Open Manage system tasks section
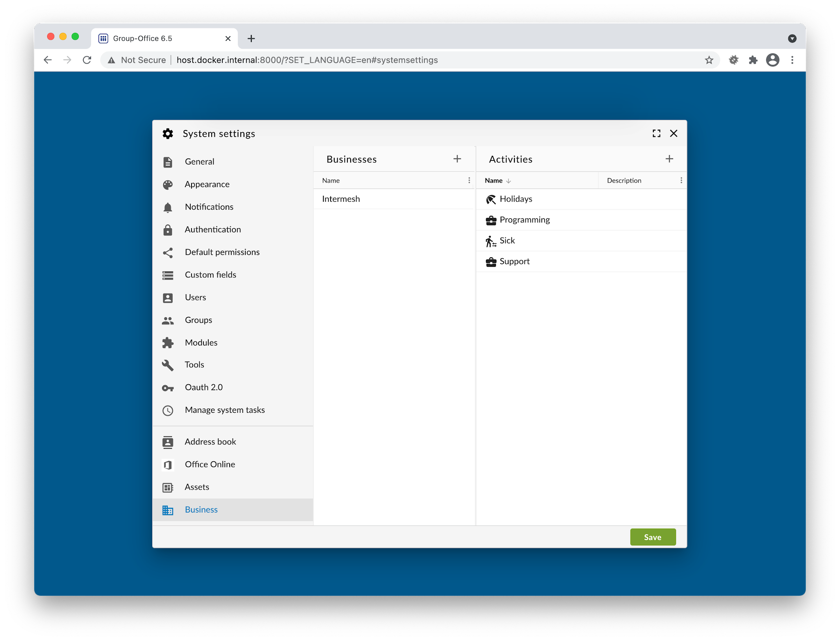The height and width of the screenshot is (641, 840). click(224, 410)
